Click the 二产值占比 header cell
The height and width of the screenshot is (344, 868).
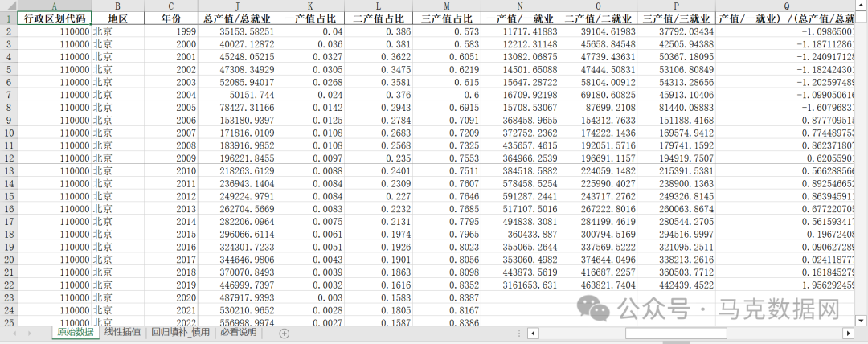click(x=378, y=18)
